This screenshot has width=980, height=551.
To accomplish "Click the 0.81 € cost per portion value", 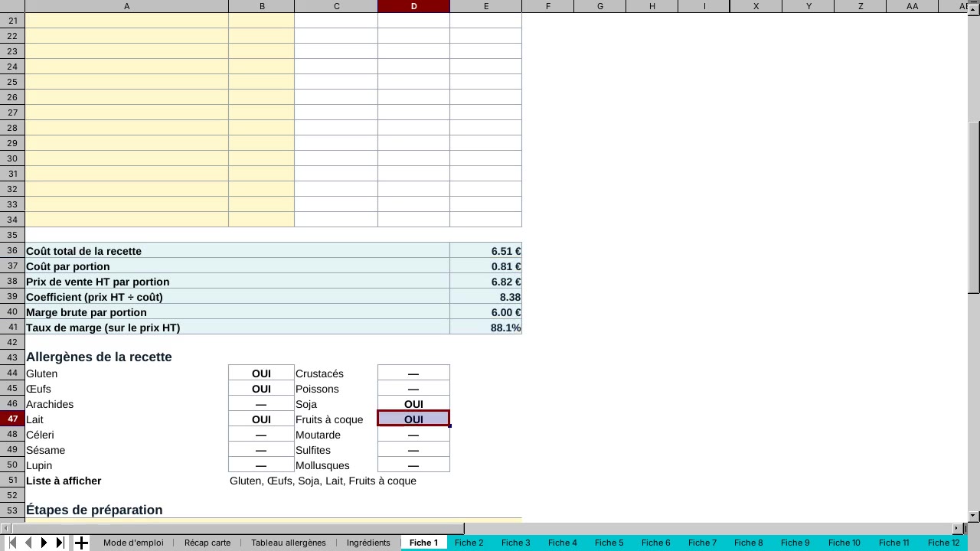I will 485,266.
